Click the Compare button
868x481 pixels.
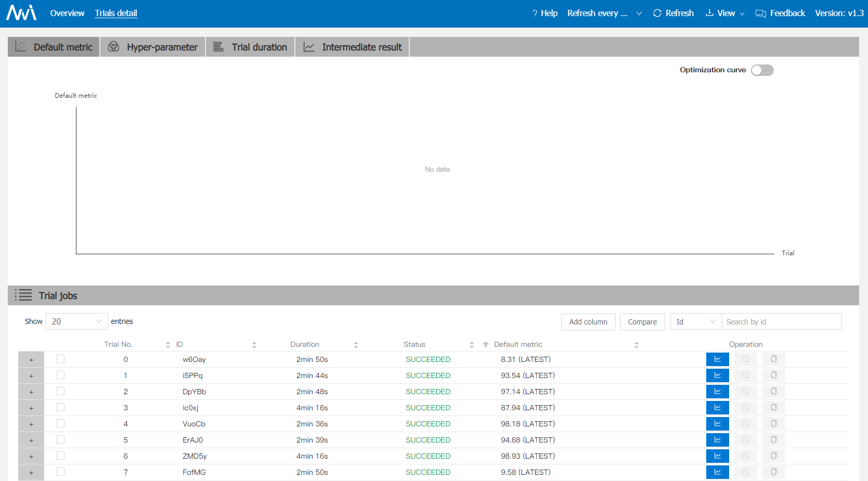[642, 321]
